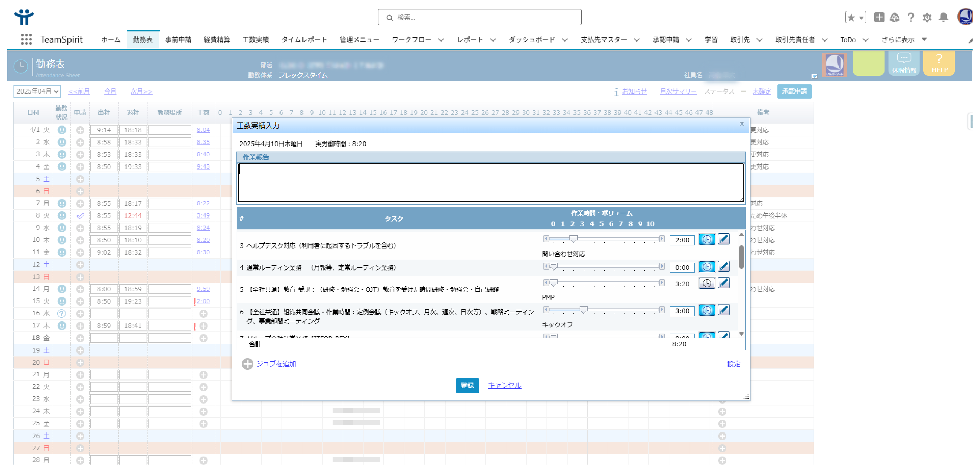Open the App Launcher grid icon
This screenshot has width=980, height=470.
tap(26, 39)
